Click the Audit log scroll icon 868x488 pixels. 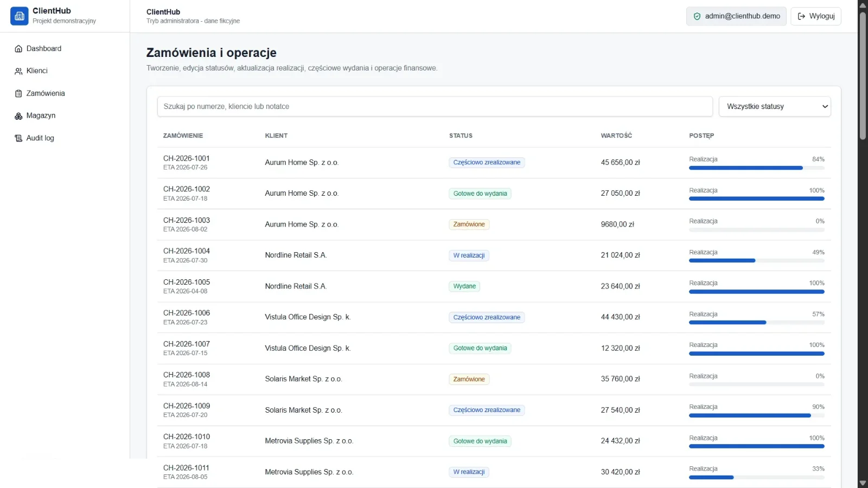pos(18,138)
